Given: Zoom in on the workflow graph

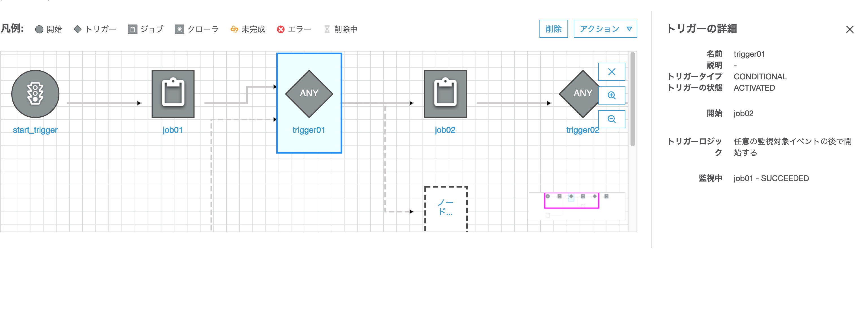Looking at the screenshot, I should (612, 95).
